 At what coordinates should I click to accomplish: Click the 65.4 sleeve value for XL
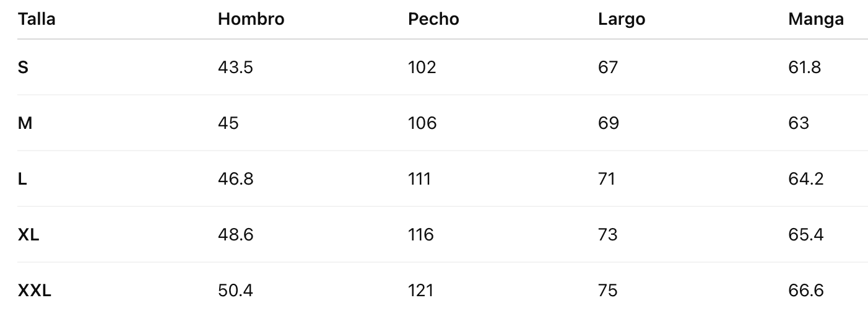pyautogui.click(x=805, y=234)
